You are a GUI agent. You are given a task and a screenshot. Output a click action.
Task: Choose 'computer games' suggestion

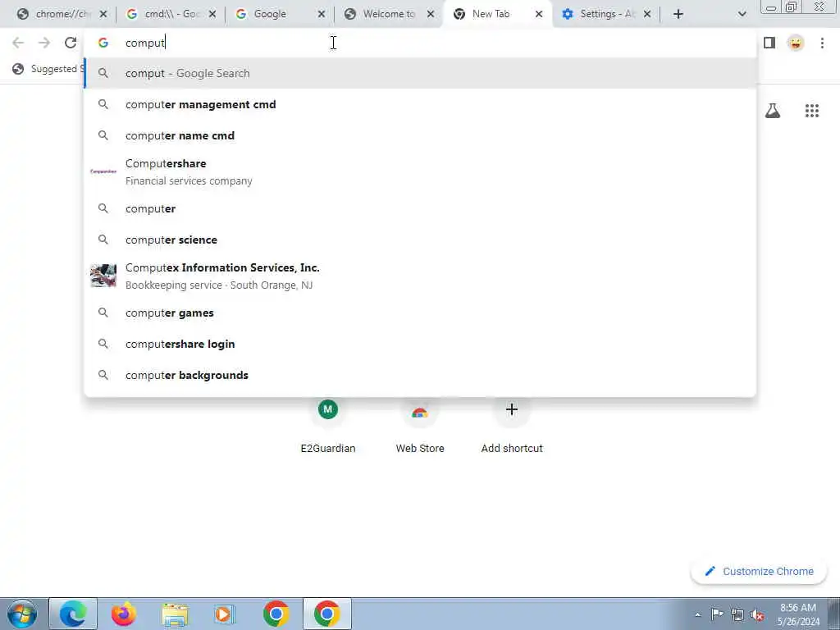[420, 313]
